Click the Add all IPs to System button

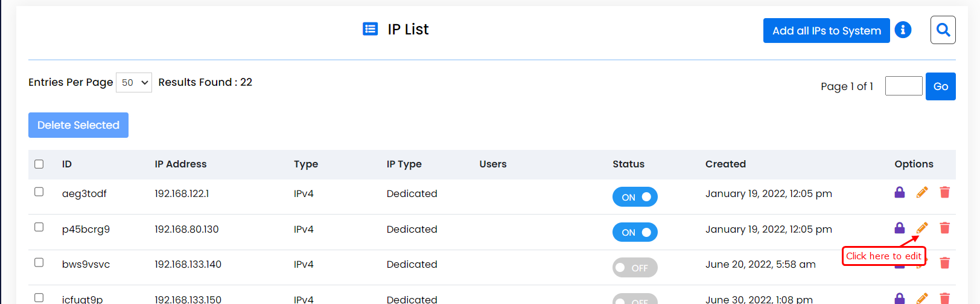826,31
